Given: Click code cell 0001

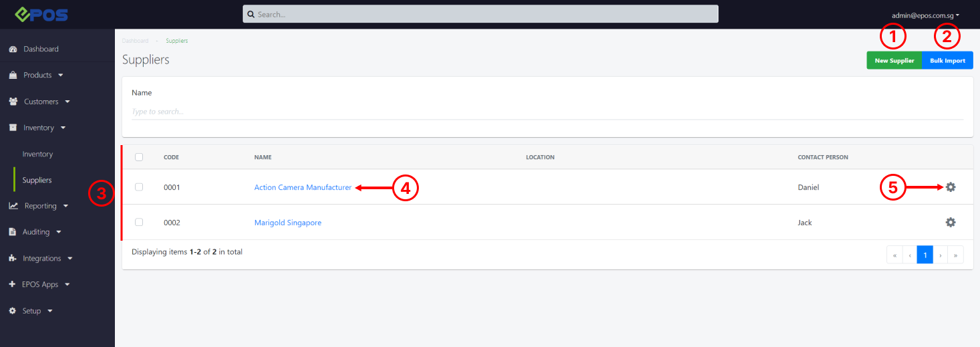Looking at the screenshot, I should point(172,188).
